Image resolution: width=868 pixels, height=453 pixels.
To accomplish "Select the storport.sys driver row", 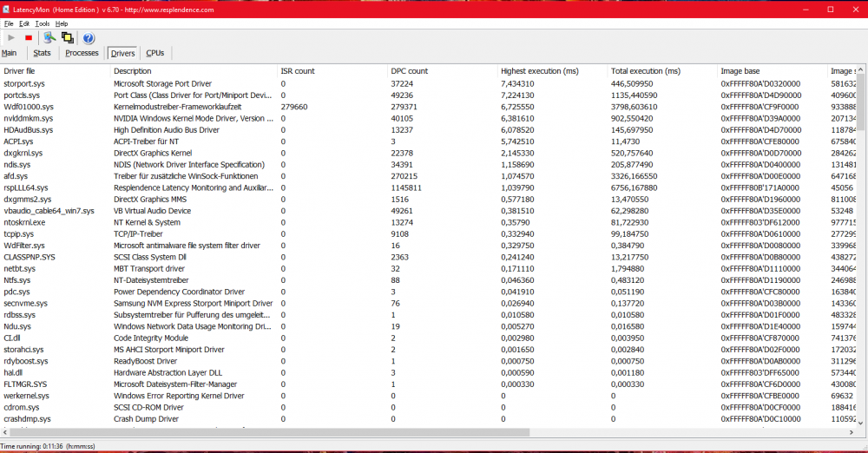I will 429,83.
